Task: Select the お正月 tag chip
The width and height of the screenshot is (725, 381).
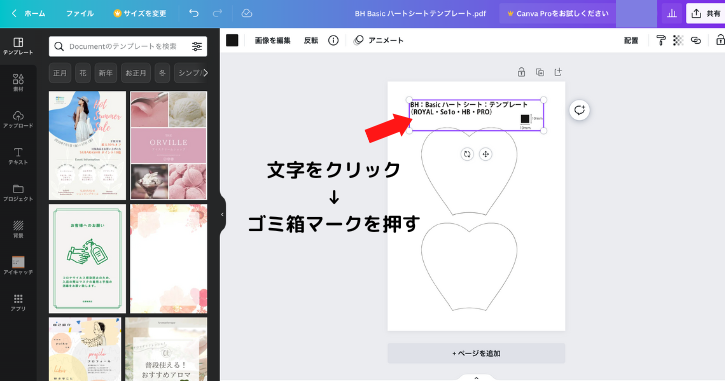Action: point(135,73)
